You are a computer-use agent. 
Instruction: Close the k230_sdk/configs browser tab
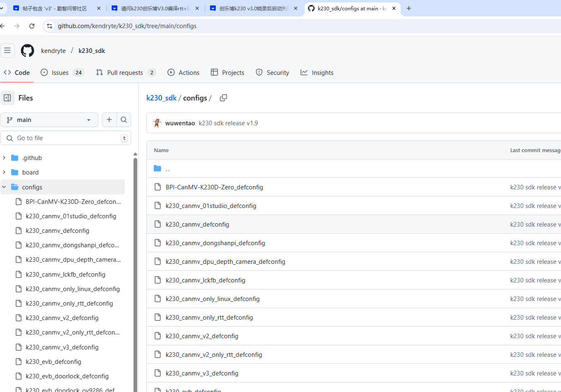(x=394, y=8)
